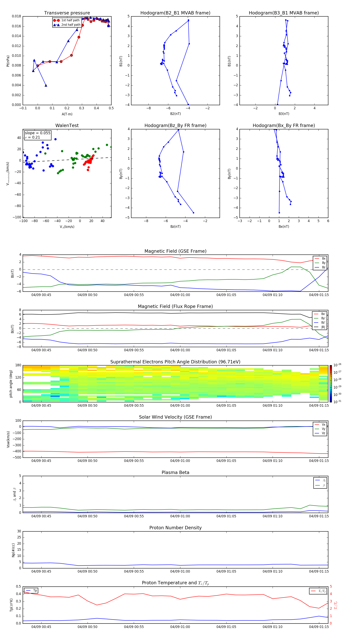Click the "slope = 0.055" annotation
The image size is (351, 644).
[38, 133]
